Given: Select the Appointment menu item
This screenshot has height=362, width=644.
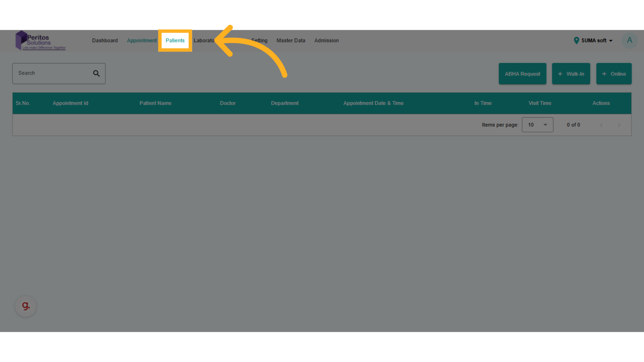Looking at the screenshot, I should click(142, 41).
